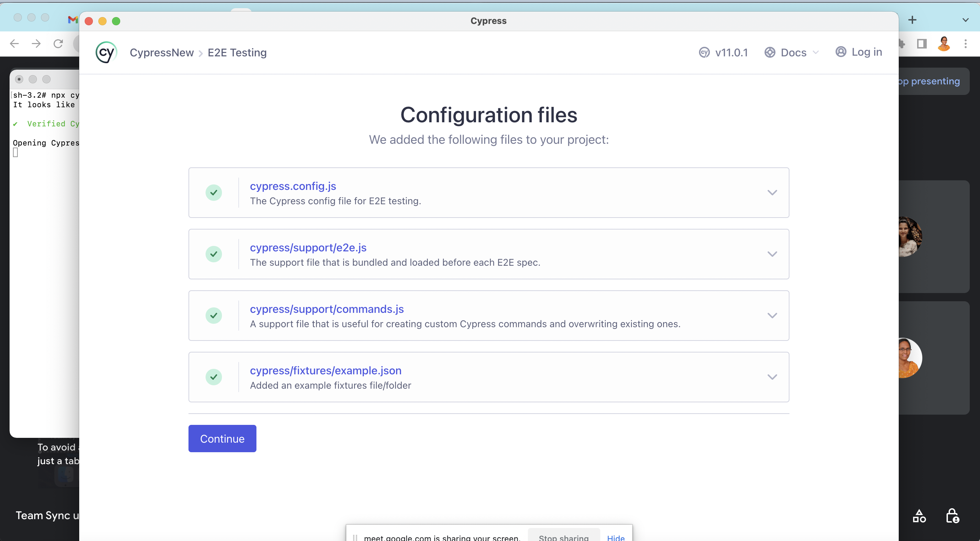Open the Meet host controls lock icon
The image size is (980, 541).
[x=953, y=516]
